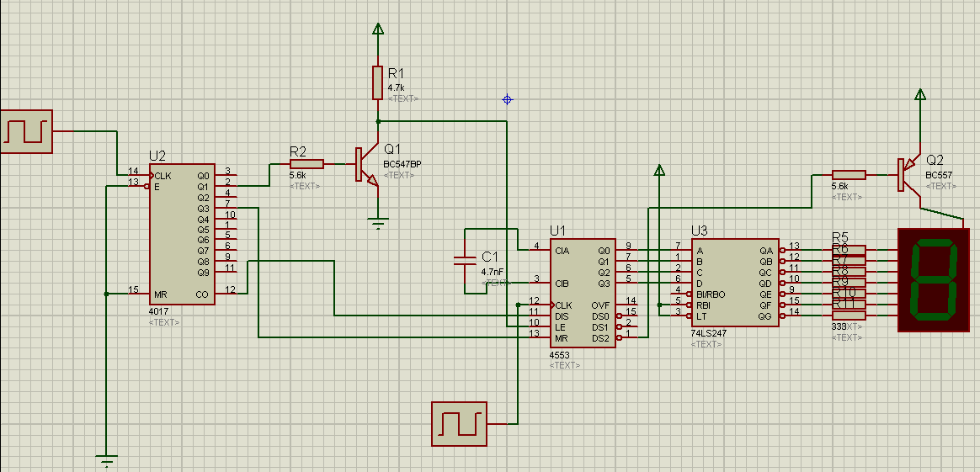Click the 'Q1' reference label
This screenshot has height=472, width=980.
(392, 149)
